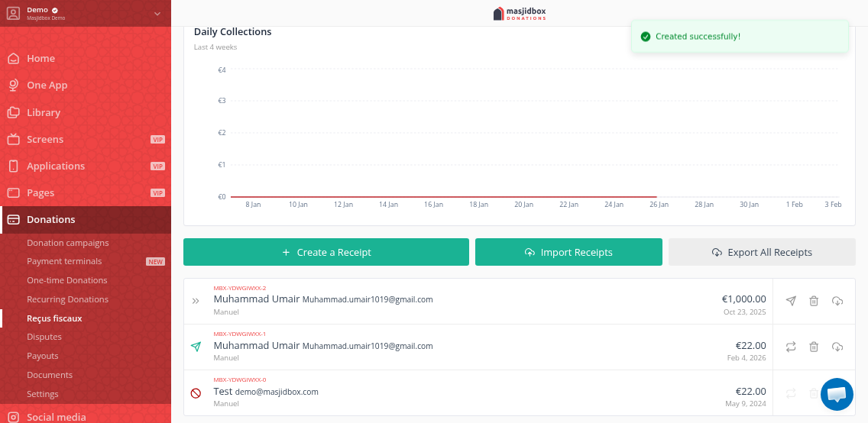This screenshot has width=868, height=423.
Task: Collapse the Donations menu section
Action: pos(86,220)
